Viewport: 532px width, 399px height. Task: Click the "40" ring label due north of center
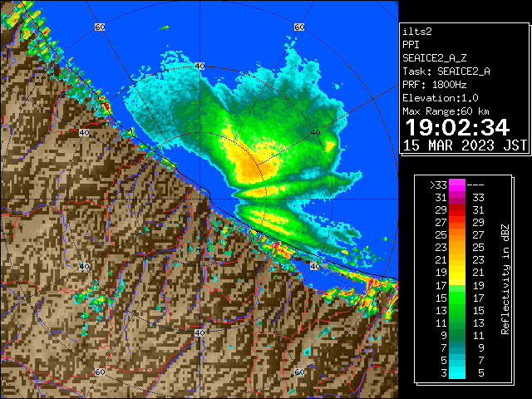point(199,66)
